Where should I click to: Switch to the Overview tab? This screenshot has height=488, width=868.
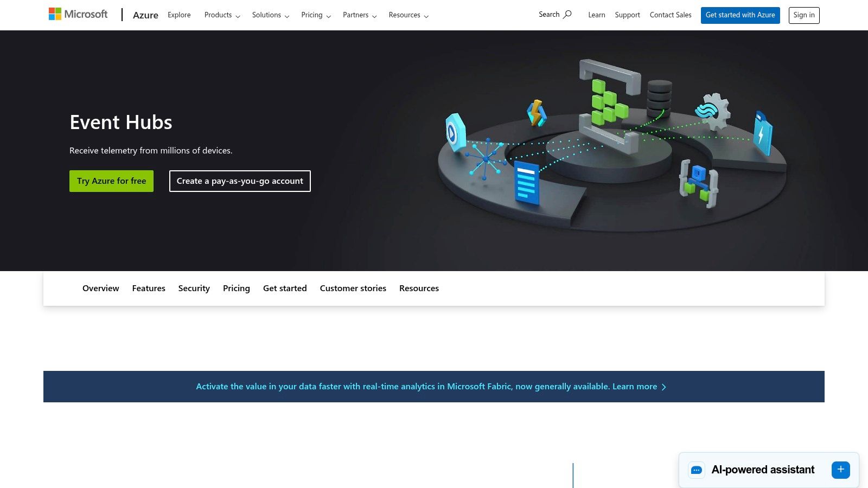tap(100, 288)
